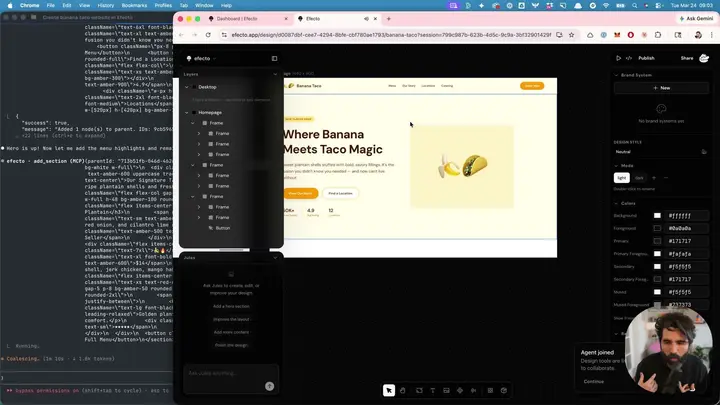
Task: Open a new Chrome tab with plus
Action: coord(388,19)
